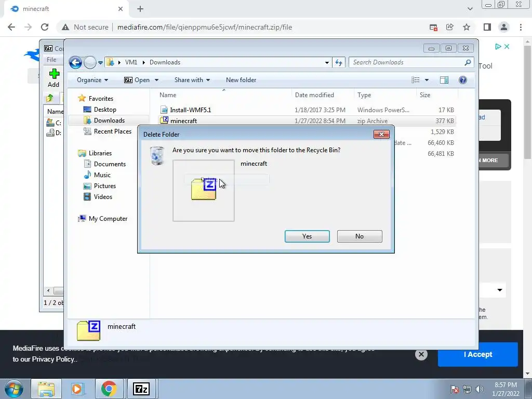532x399 pixels.
Task: Click VM1 in the address breadcrumb
Action: (x=131, y=62)
